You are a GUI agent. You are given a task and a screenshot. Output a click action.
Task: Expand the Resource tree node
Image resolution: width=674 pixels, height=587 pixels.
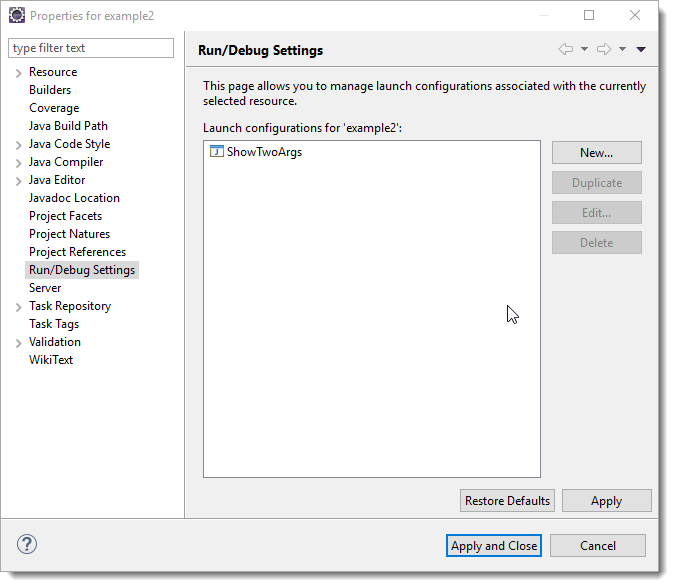tap(18, 73)
